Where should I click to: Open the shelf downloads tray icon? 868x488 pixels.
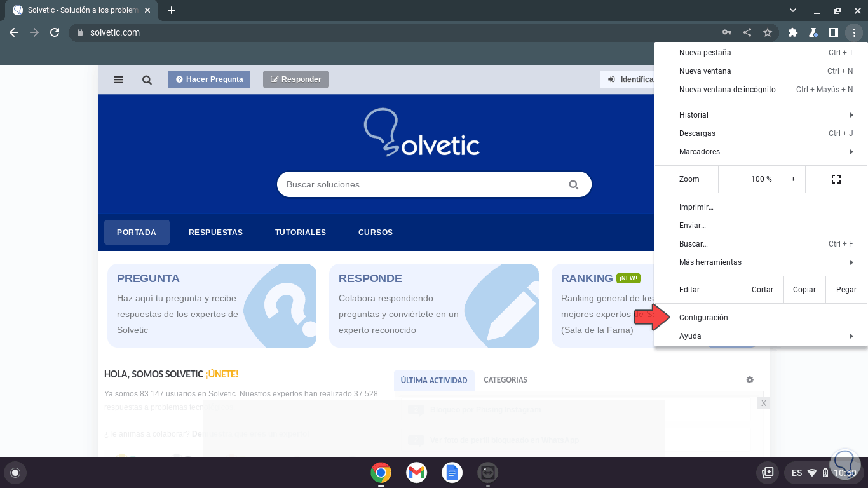coord(768,473)
